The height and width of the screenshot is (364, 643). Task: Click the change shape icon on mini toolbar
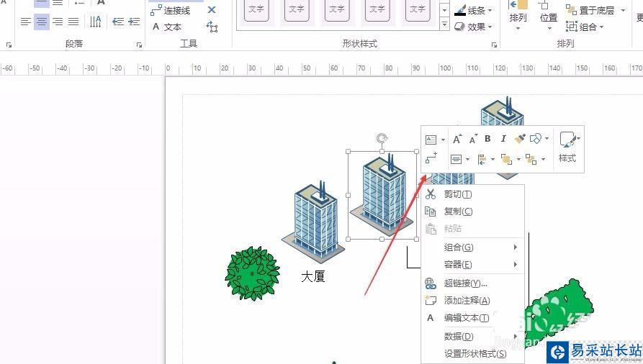536,139
